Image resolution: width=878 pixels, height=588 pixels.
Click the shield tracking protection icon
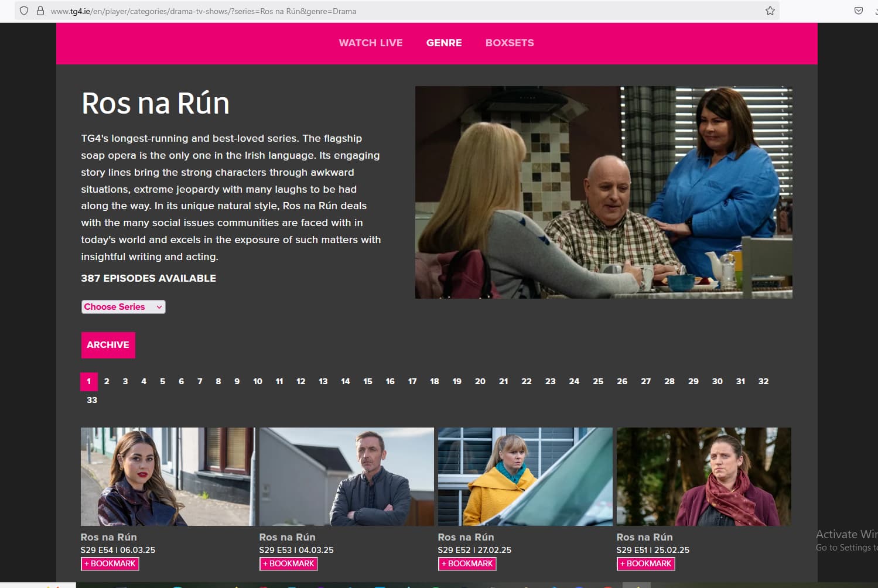tap(24, 11)
